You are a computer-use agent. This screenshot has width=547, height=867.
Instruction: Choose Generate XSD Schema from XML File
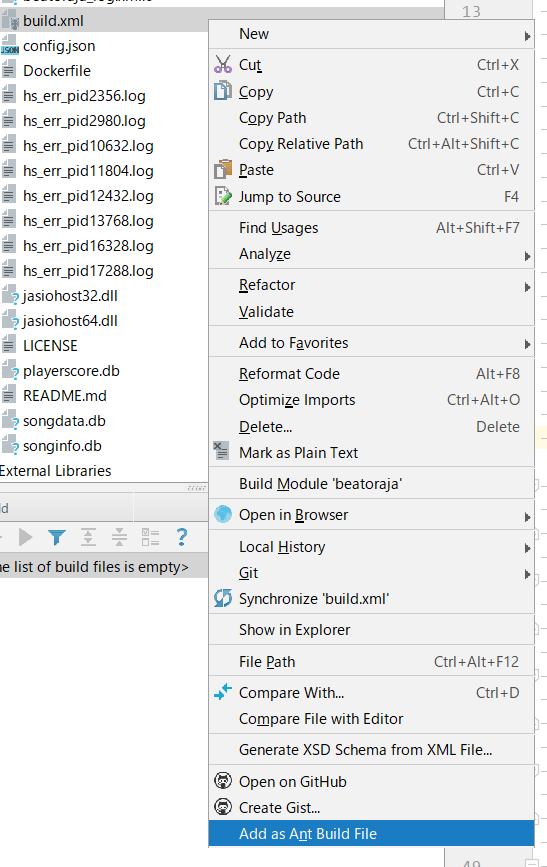pyautogui.click(x=371, y=750)
